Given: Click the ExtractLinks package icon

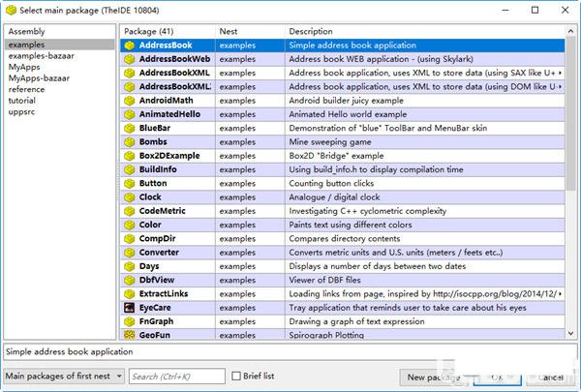Looking at the screenshot, I should tap(130, 294).
